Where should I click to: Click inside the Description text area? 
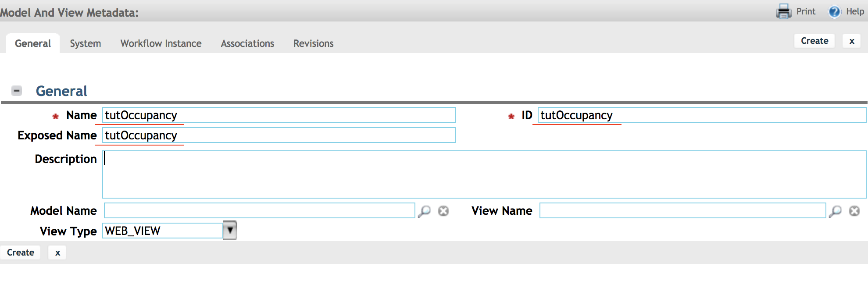point(484,174)
